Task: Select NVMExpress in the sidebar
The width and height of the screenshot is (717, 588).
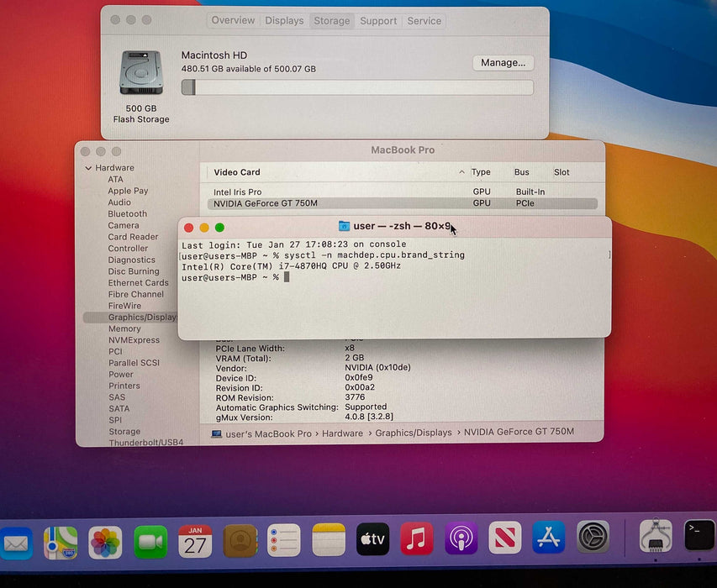Action: tap(134, 340)
